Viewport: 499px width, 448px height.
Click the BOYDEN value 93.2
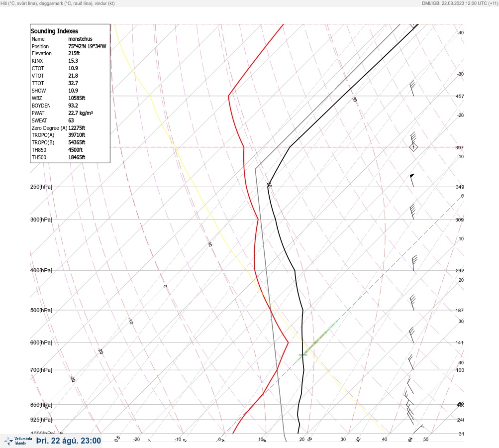[73, 106]
